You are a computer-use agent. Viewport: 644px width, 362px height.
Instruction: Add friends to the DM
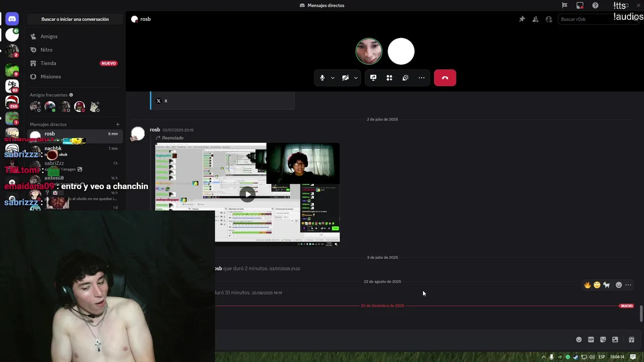click(x=535, y=19)
